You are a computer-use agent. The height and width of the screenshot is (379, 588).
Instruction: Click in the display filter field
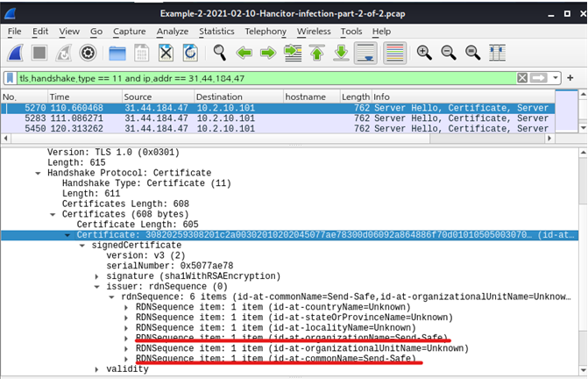pos(266,78)
